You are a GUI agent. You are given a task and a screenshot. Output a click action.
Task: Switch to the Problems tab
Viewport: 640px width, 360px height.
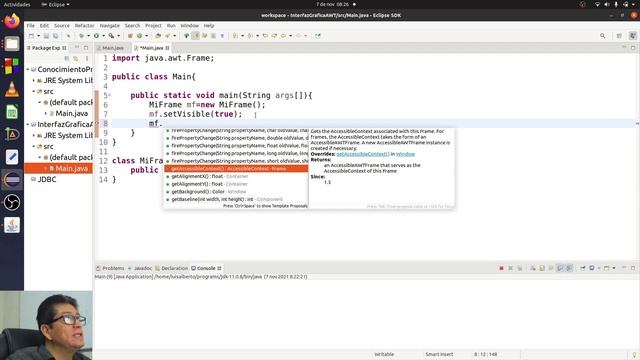pos(110,268)
